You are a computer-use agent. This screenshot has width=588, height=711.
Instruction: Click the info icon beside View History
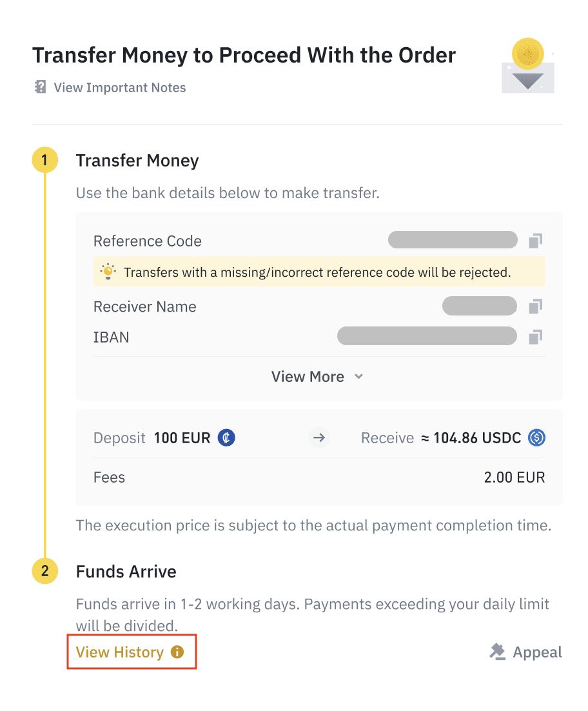(177, 652)
